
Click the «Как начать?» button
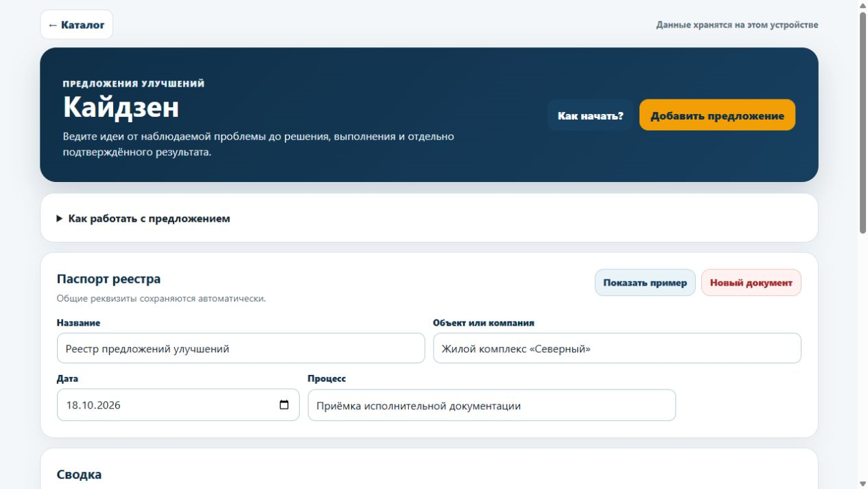[590, 115]
